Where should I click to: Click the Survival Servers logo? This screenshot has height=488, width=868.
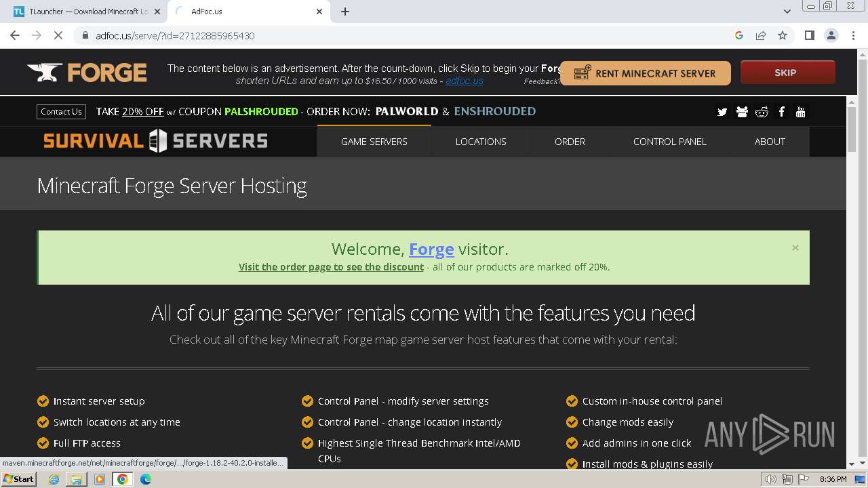point(155,141)
